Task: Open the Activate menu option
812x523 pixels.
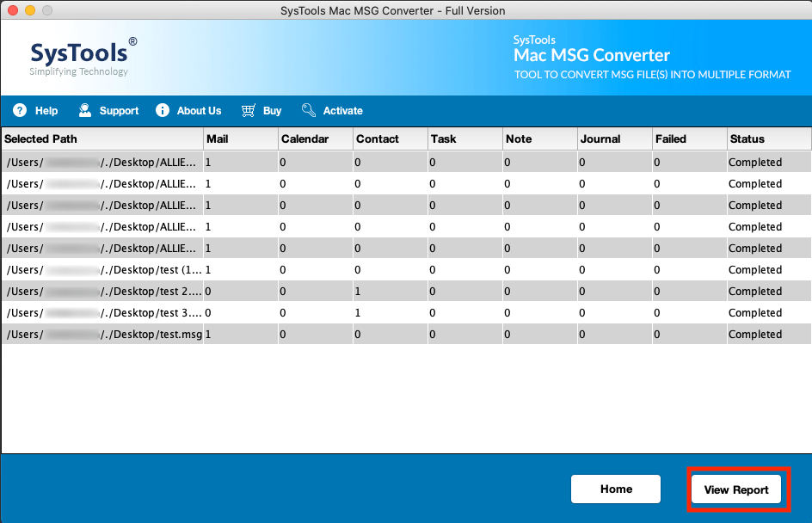Action: coord(342,110)
